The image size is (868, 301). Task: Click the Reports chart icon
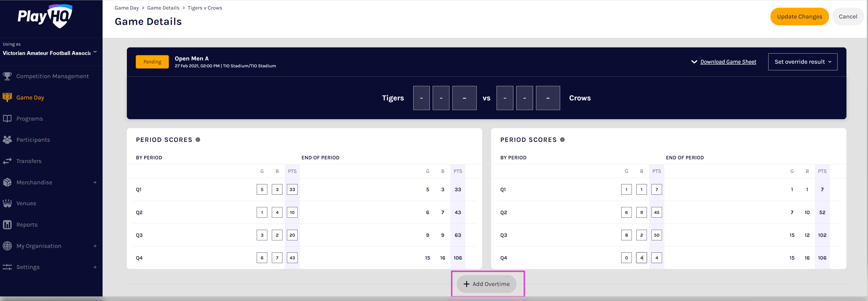[x=7, y=224]
